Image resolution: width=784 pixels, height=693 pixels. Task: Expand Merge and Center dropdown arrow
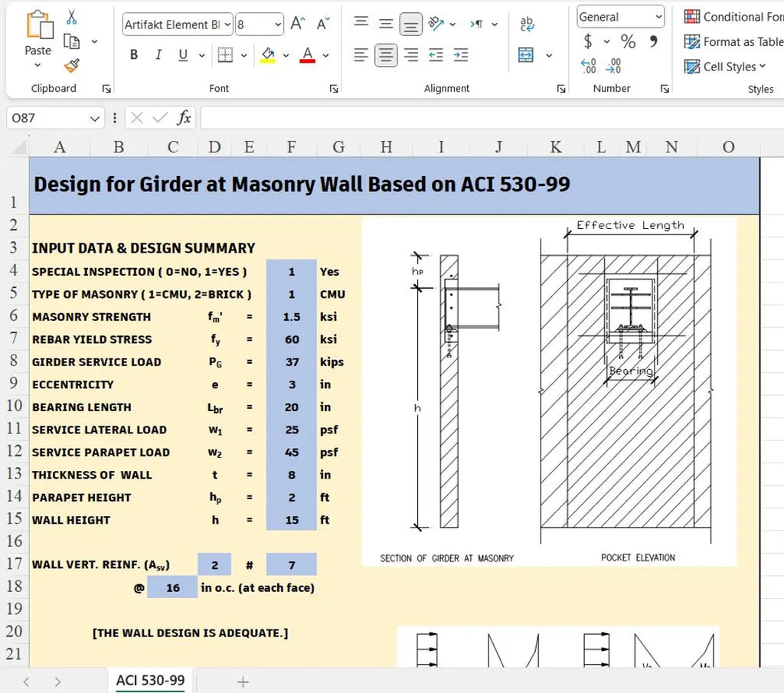coord(549,55)
